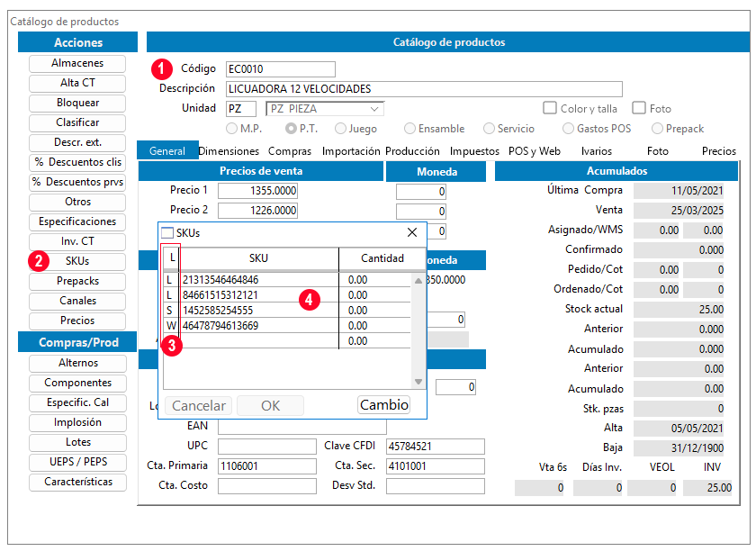Click the Descripción text field
This screenshot has height=551, width=756.
point(424,89)
